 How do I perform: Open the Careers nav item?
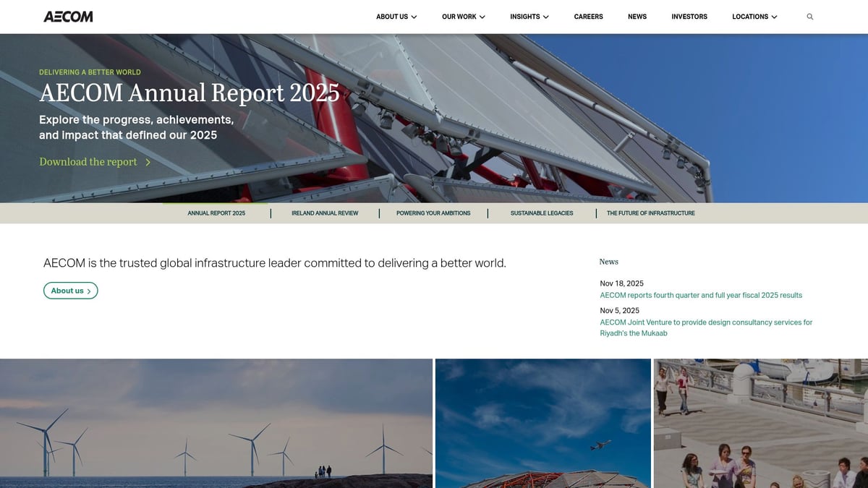[588, 17]
